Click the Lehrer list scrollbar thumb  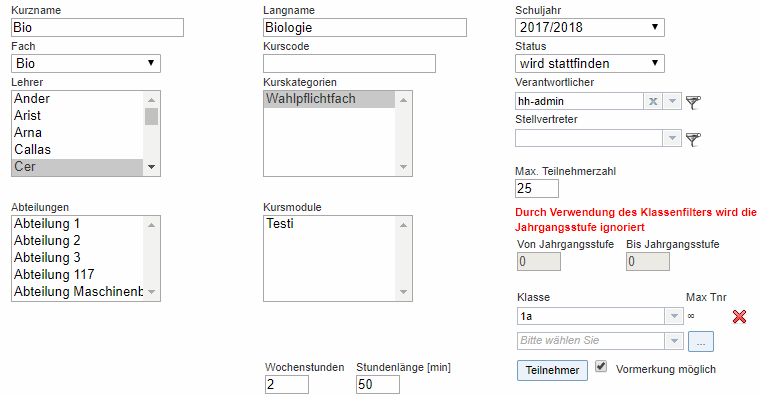(152, 116)
